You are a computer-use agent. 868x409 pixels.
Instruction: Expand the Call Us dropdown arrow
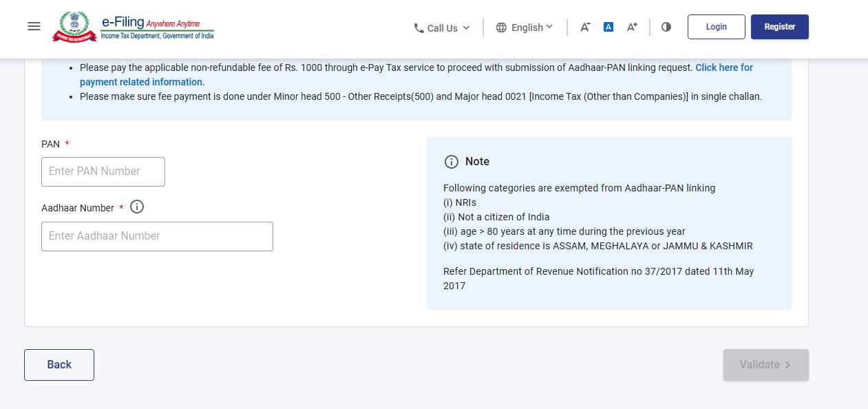pyautogui.click(x=466, y=28)
